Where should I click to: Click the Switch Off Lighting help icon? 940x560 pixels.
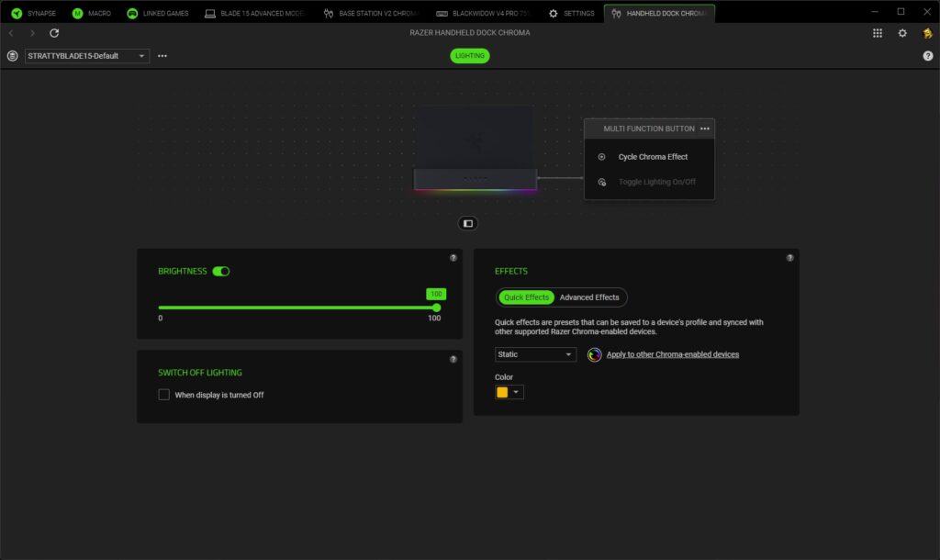(453, 359)
